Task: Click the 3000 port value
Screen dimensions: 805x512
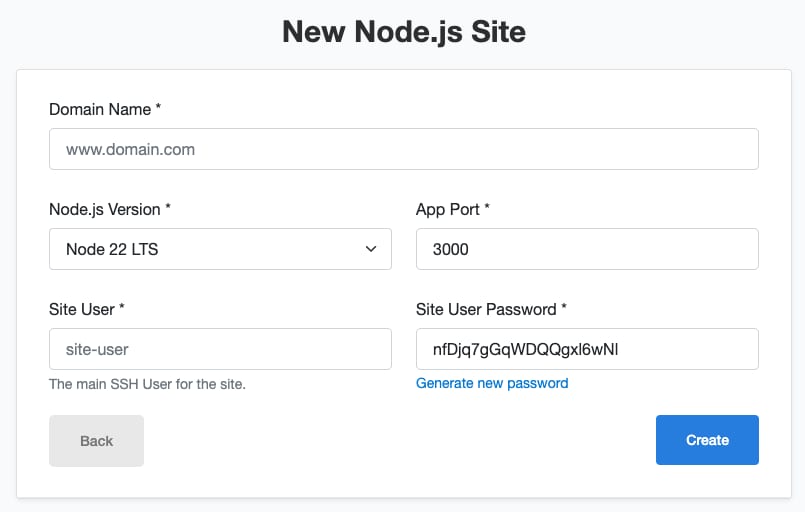Action: coord(451,249)
